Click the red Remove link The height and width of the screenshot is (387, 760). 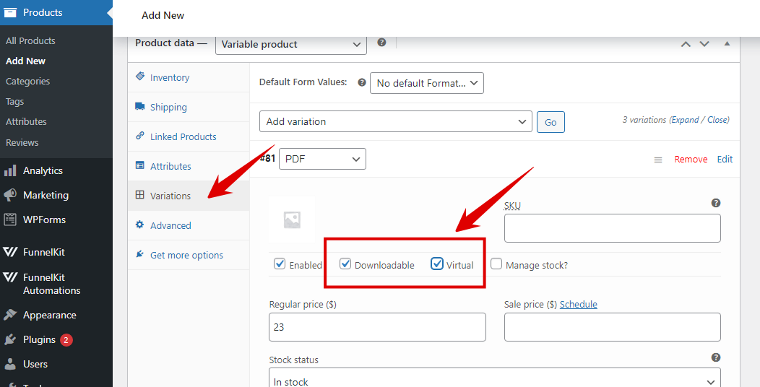691,160
